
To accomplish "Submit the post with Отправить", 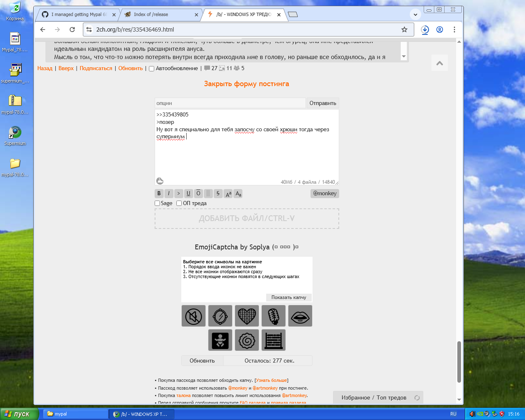I will [x=323, y=103].
